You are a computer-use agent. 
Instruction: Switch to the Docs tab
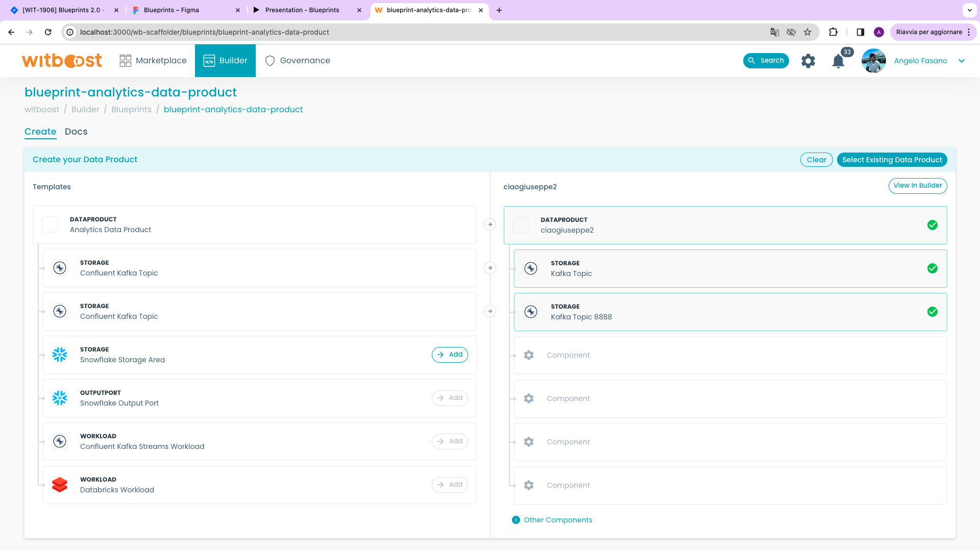pyautogui.click(x=76, y=132)
